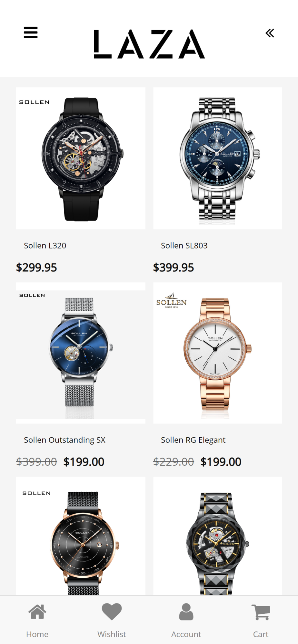
Task: Select the Wishlist tab label
Action: tap(112, 634)
